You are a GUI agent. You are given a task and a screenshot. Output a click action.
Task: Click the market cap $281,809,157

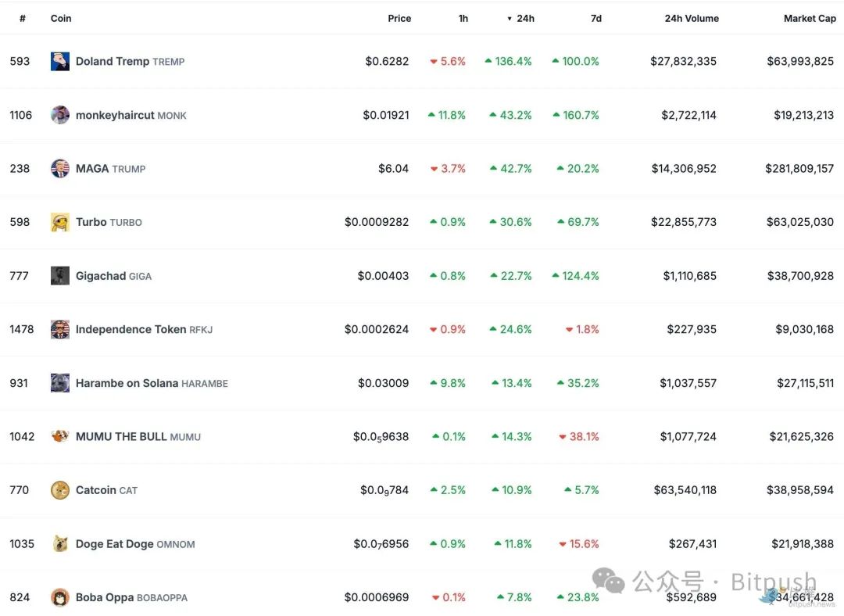pos(799,169)
